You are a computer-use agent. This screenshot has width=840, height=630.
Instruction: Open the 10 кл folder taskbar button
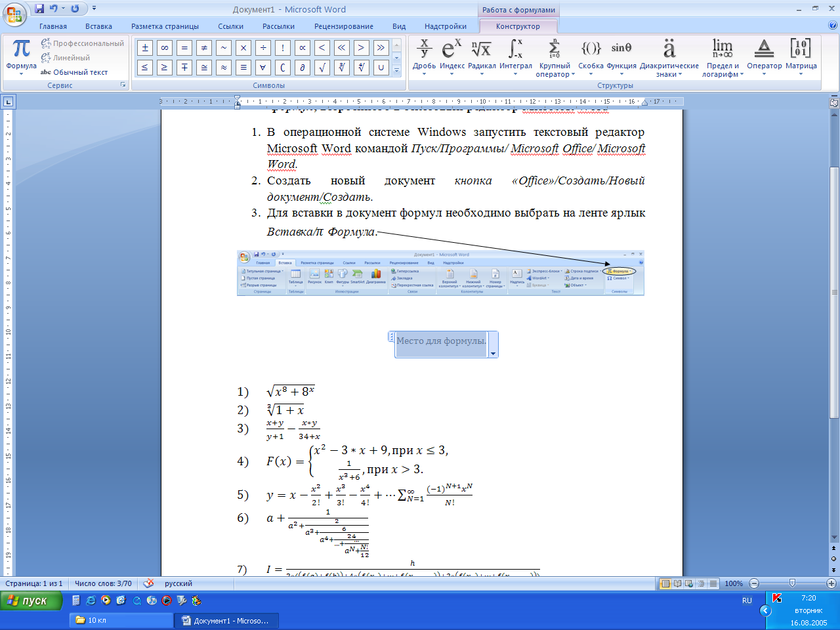tap(121, 620)
